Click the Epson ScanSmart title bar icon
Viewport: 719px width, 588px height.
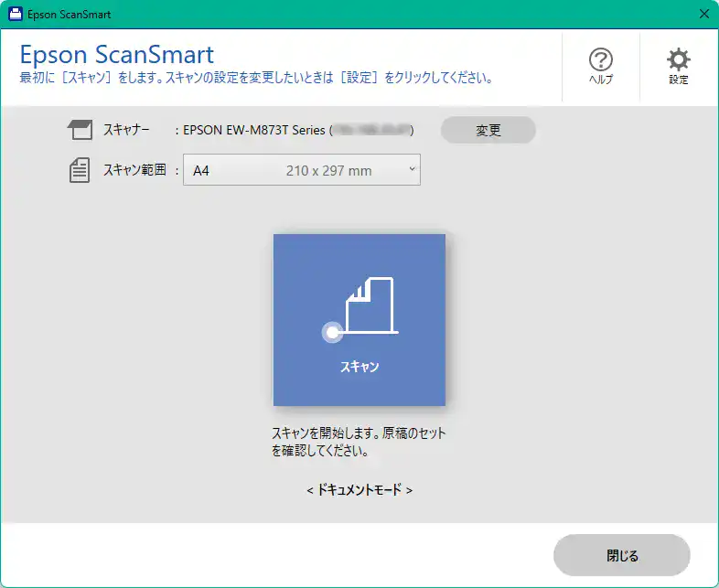click(x=15, y=15)
